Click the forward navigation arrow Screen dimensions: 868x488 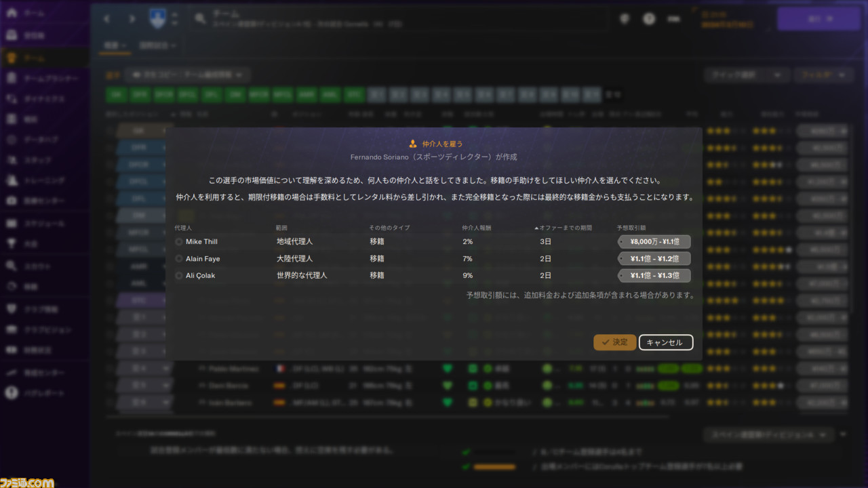(132, 19)
